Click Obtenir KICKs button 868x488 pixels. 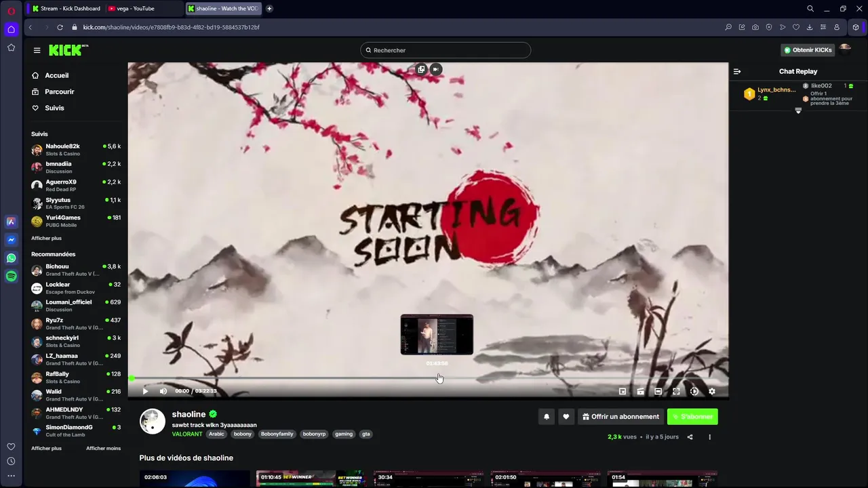(x=808, y=50)
